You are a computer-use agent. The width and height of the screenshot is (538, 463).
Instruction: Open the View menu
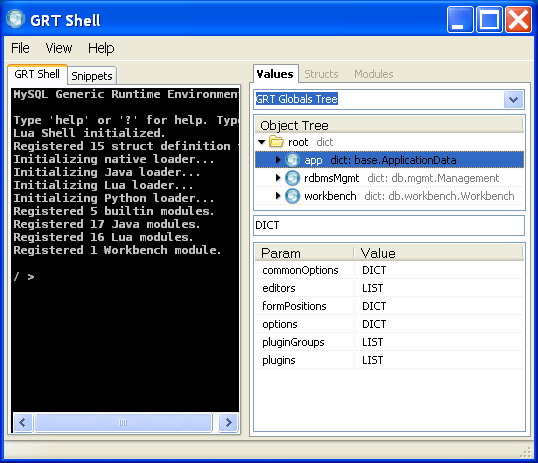click(x=59, y=48)
